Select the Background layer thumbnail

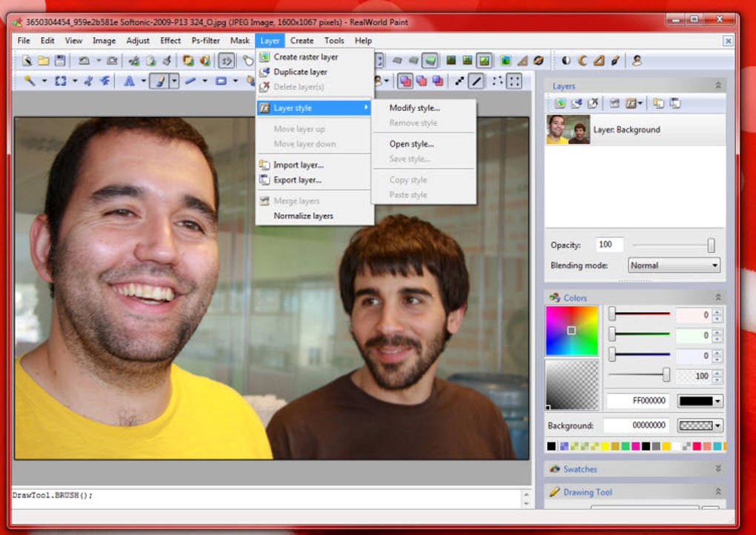click(x=568, y=129)
